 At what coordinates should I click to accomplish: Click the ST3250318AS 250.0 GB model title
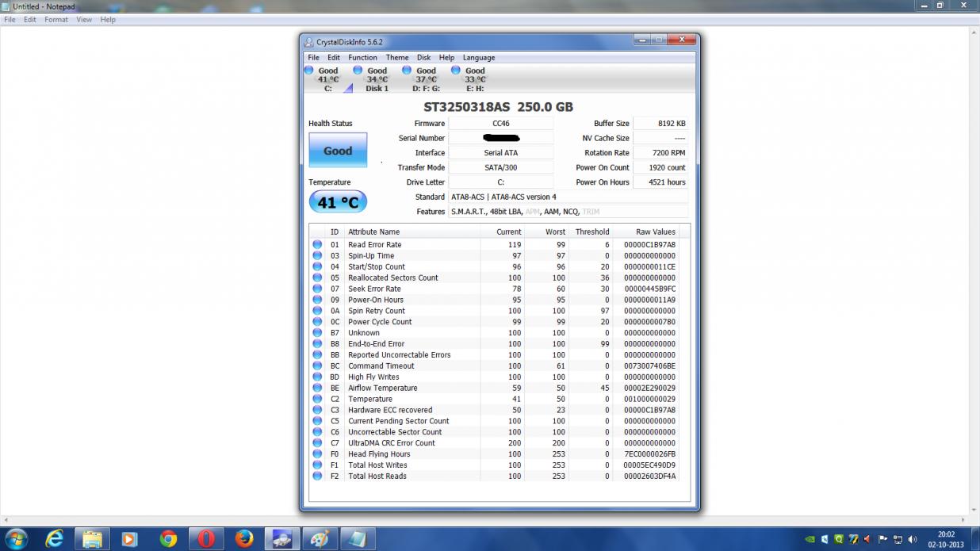point(498,107)
